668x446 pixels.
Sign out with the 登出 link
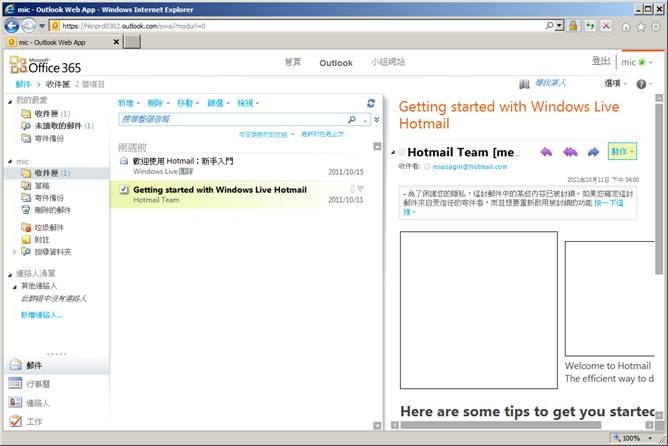click(601, 61)
